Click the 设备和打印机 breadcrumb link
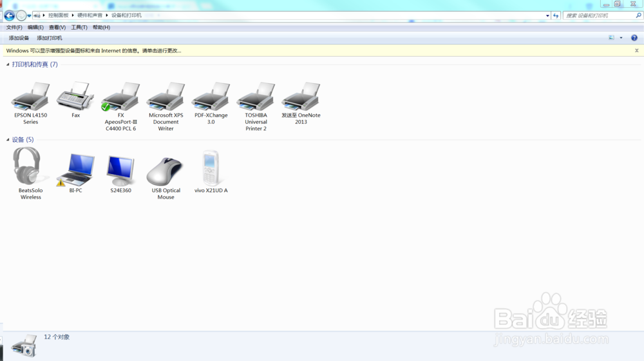 tap(126, 15)
